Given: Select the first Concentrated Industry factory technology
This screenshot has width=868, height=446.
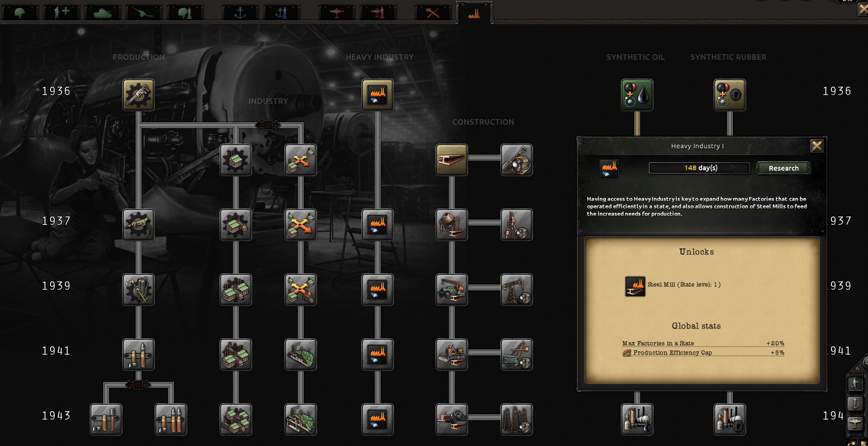Looking at the screenshot, I should (236, 160).
